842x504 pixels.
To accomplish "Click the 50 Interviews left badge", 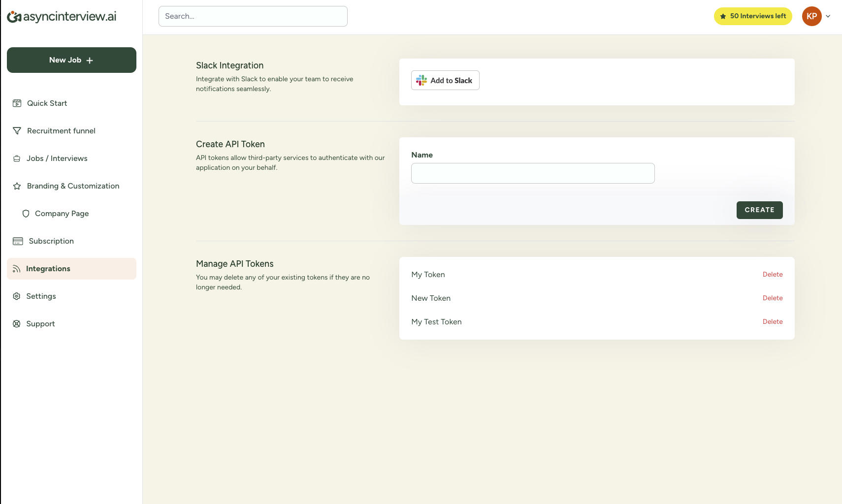I will [x=753, y=16].
